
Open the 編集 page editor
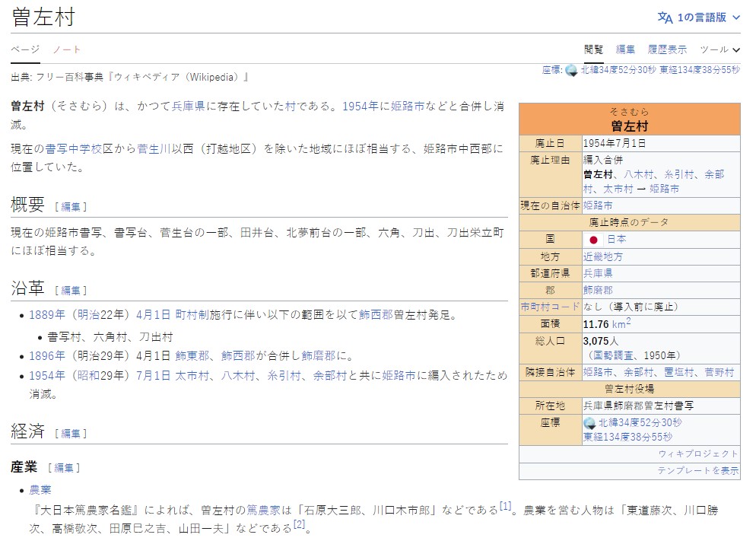tap(625, 49)
